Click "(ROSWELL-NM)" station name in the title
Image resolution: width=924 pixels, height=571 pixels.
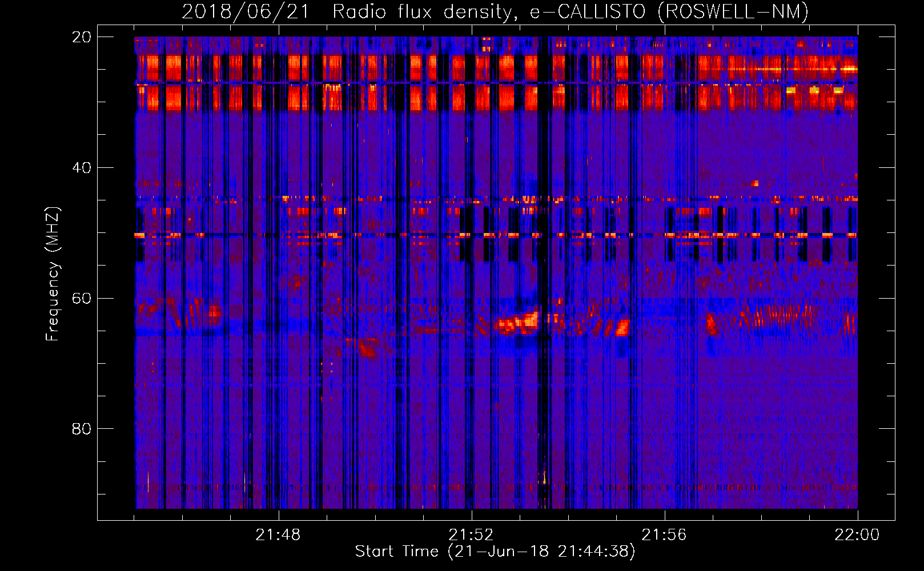pyautogui.click(x=733, y=11)
